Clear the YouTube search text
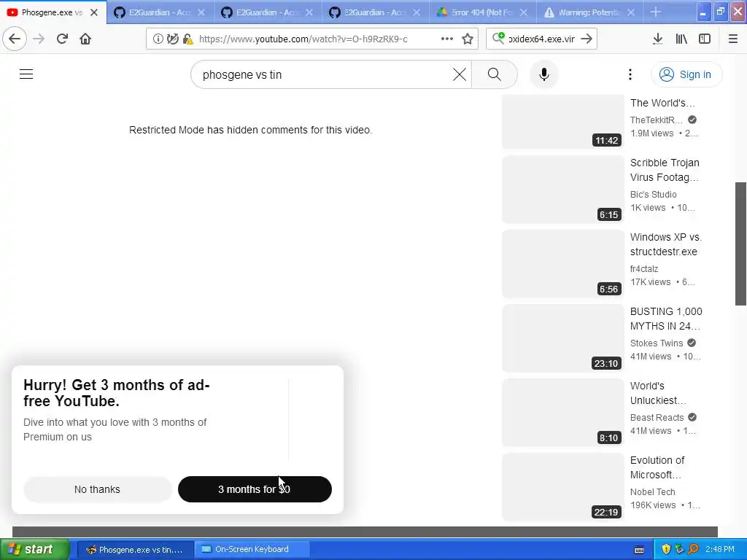Image resolution: width=747 pixels, height=560 pixels. pos(460,74)
